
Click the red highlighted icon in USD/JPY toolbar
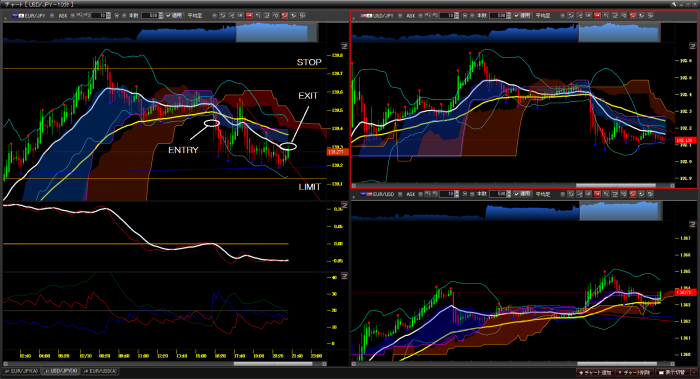[x=597, y=15]
